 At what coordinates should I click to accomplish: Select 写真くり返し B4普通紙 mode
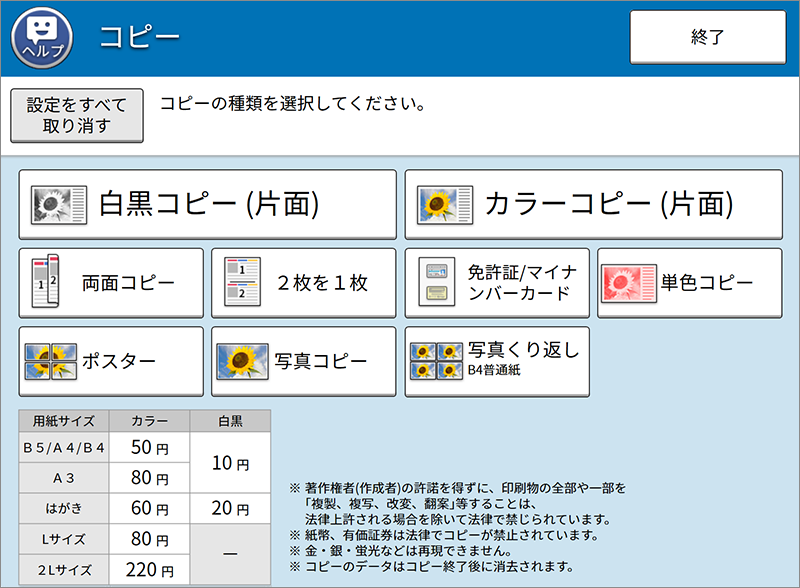497,360
